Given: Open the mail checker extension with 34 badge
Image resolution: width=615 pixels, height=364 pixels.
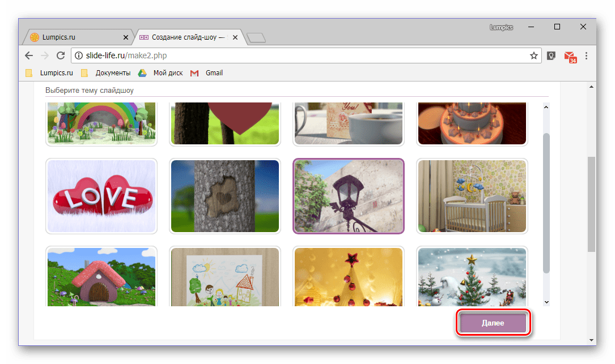Looking at the screenshot, I should click(570, 57).
